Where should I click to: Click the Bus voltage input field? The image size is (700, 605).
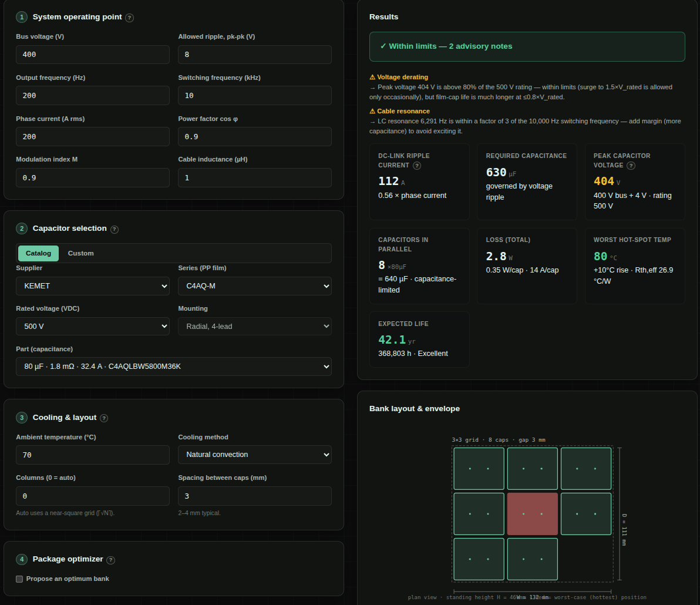93,55
